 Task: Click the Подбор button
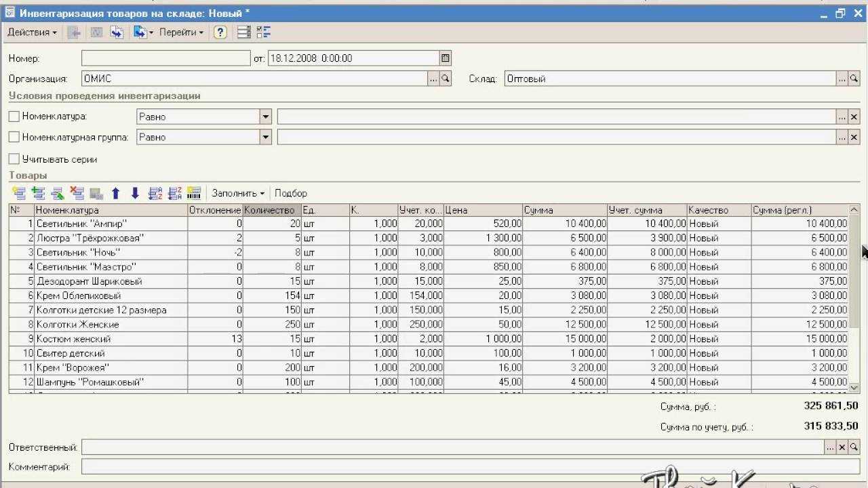pos(291,193)
